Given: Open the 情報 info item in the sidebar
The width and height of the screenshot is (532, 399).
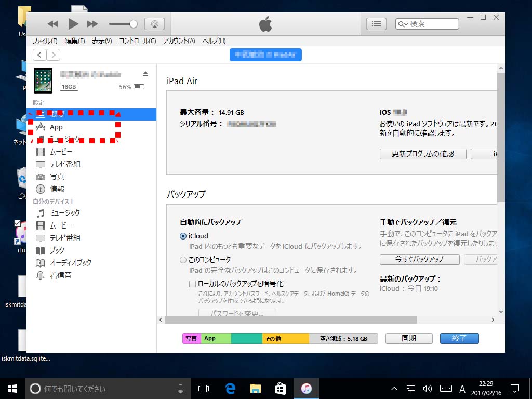Looking at the screenshot, I should tap(57, 189).
